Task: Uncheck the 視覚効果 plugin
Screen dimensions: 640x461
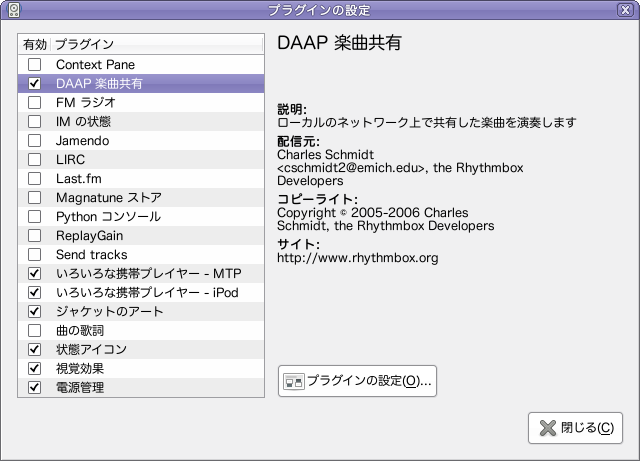Action: pyautogui.click(x=34, y=368)
